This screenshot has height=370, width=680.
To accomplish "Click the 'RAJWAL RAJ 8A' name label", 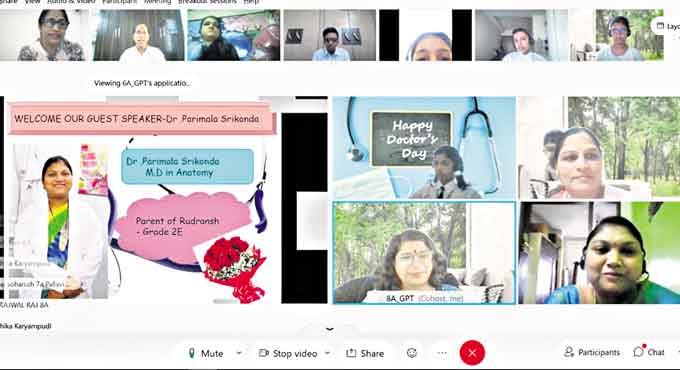I will tap(24, 305).
